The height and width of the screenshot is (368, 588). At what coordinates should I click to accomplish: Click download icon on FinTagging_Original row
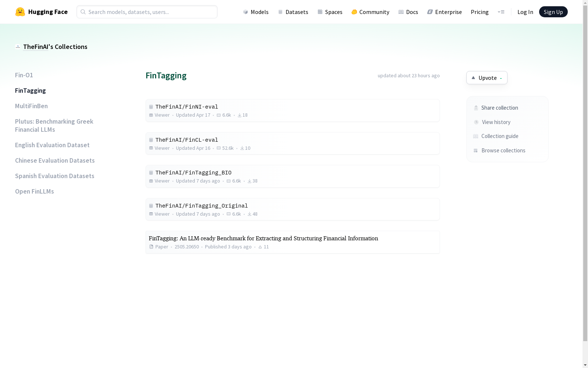pos(250,214)
